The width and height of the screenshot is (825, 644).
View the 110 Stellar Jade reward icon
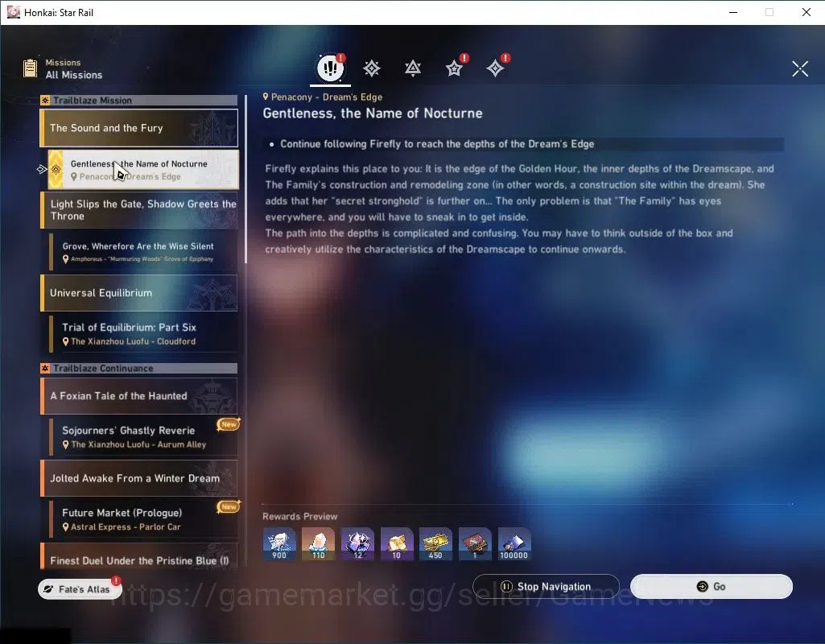[318, 543]
